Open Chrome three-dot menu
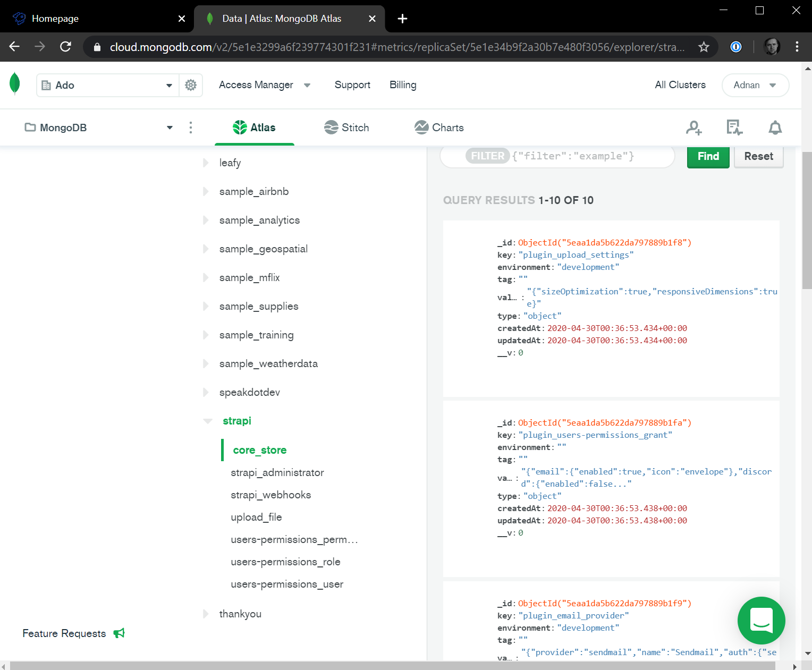The image size is (812, 670). [797, 47]
